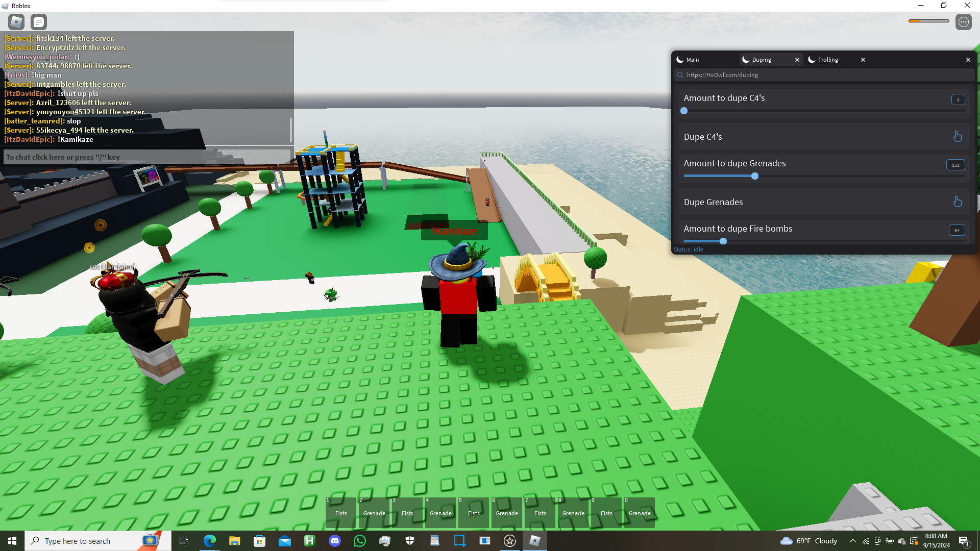Click the 'Status | Idle' status text
This screenshot has height=551, width=980.
click(x=689, y=249)
